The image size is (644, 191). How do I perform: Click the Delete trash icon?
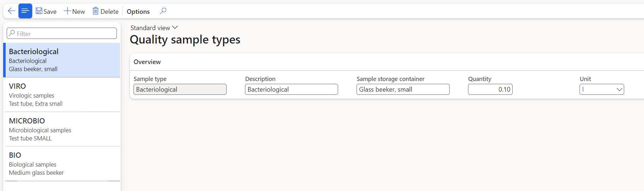[96, 11]
